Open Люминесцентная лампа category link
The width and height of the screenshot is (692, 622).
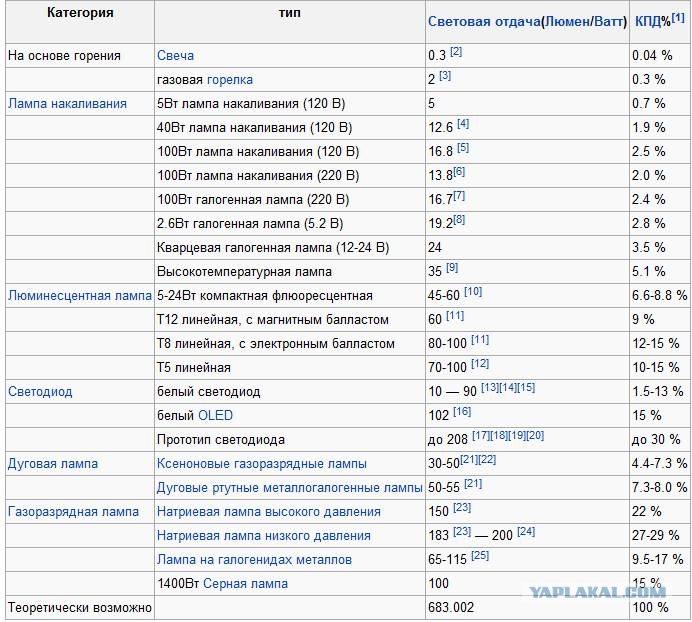pyautogui.click(x=80, y=296)
